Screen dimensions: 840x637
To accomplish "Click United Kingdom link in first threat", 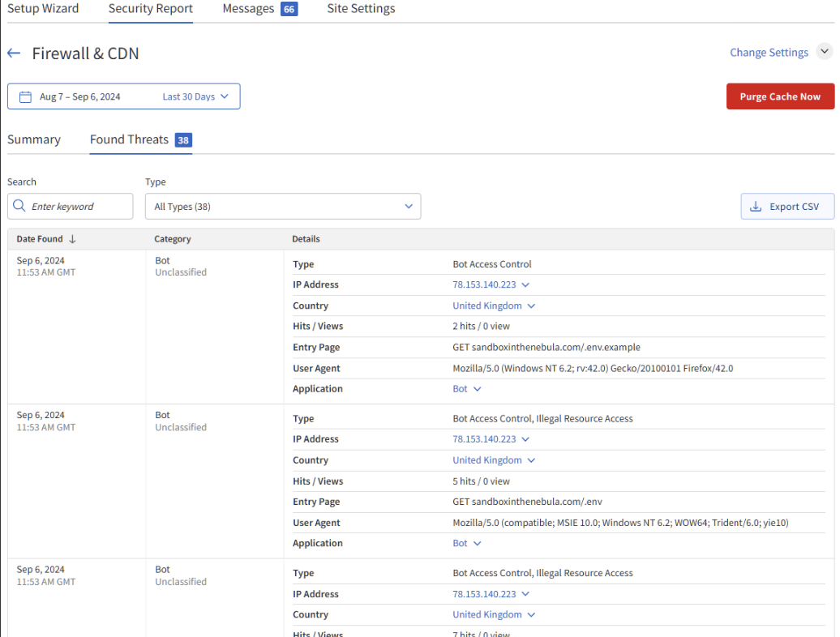I will [x=487, y=306].
